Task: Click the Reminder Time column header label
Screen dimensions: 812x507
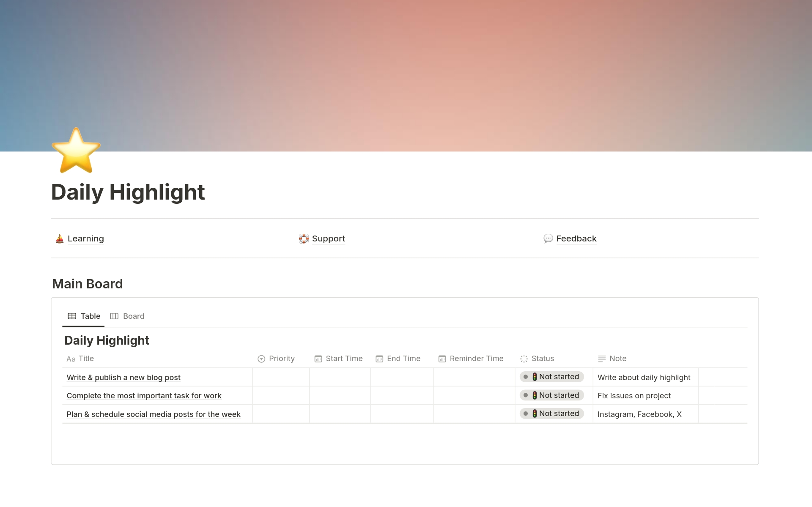Action: pyautogui.click(x=477, y=359)
